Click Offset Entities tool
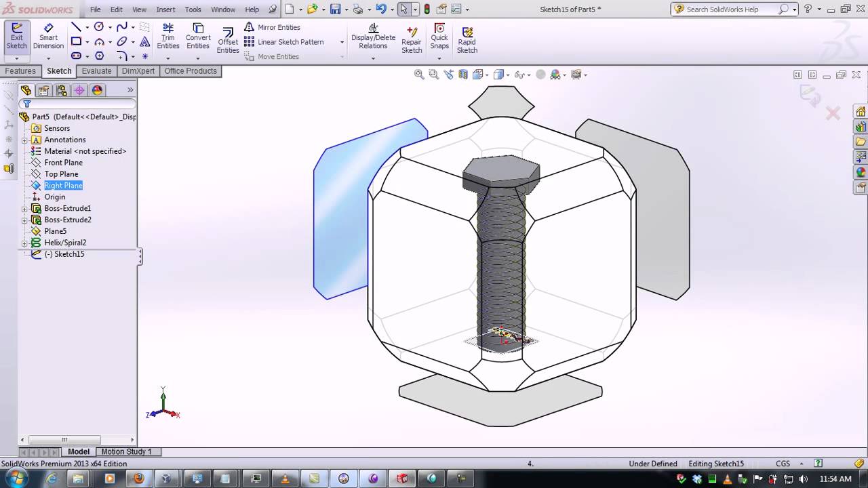The height and width of the screenshot is (488, 868). 228,41
